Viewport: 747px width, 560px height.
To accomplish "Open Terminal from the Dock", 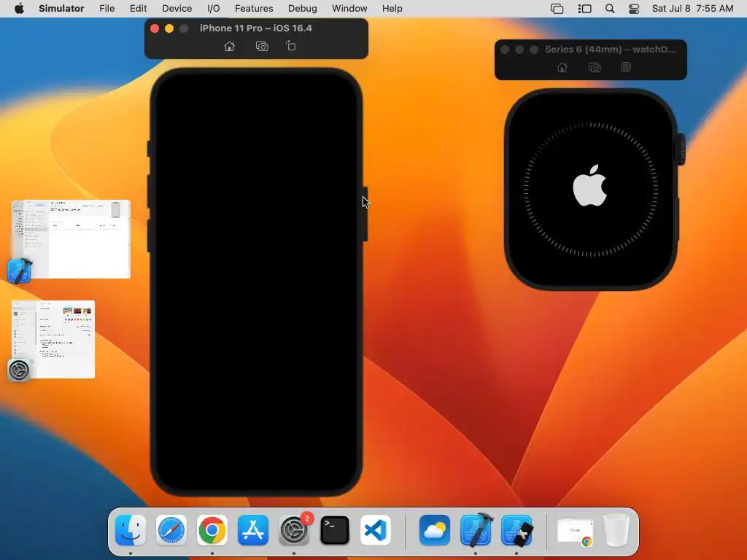I will click(334, 530).
